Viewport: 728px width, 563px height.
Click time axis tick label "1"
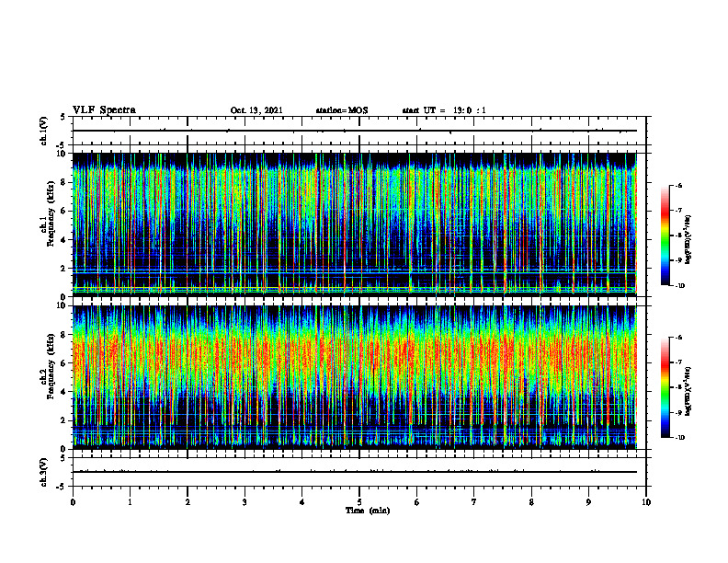[130, 502]
